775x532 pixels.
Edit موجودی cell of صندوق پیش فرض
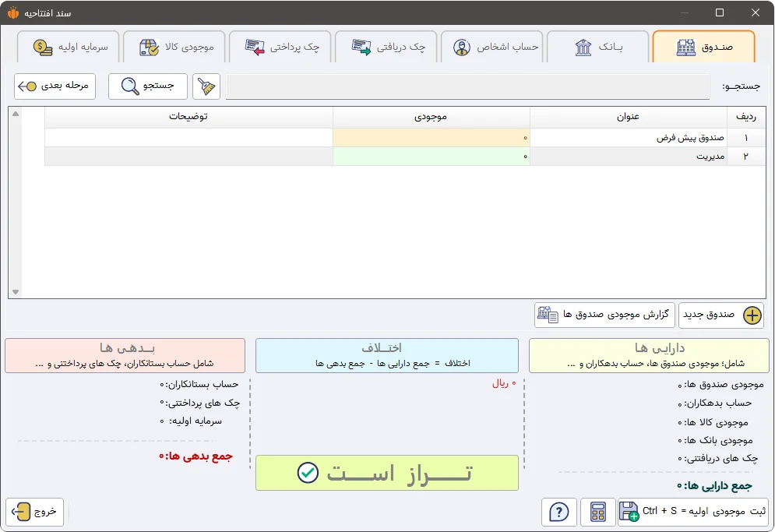tap(431, 138)
